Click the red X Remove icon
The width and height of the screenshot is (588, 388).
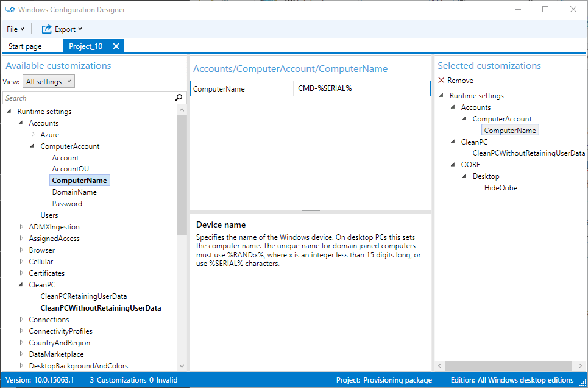tap(441, 81)
